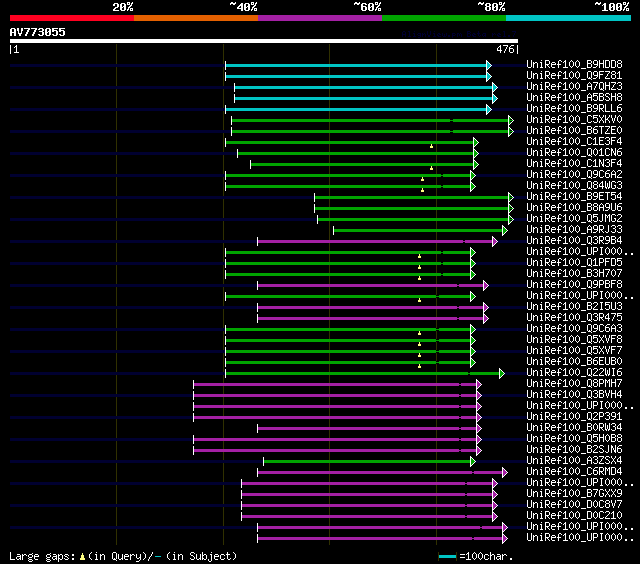Screen dimensions: 640x564
Task: Select the UniRef100_Q5H0B8 label
Action: (x=574, y=439)
